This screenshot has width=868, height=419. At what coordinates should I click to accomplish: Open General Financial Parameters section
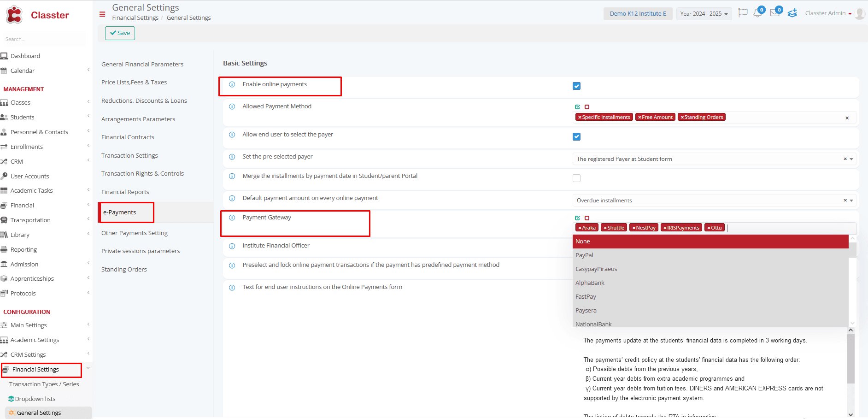(142, 64)
